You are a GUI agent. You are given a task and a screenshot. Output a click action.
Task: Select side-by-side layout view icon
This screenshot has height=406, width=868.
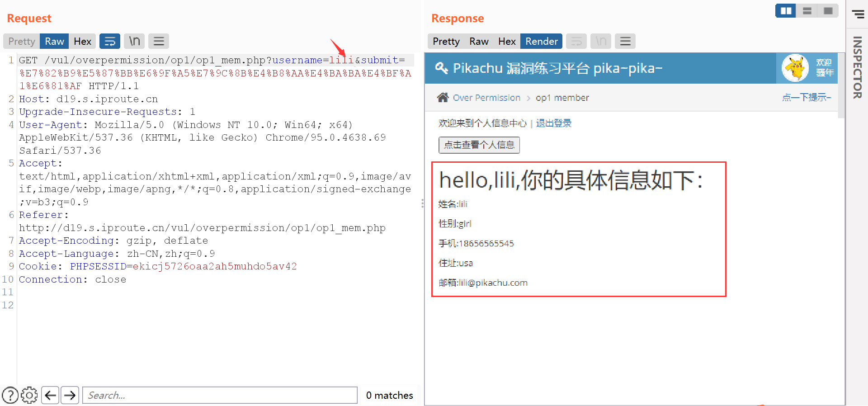pos(786,11)
